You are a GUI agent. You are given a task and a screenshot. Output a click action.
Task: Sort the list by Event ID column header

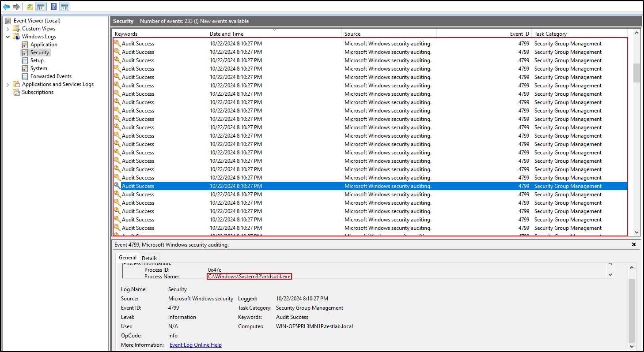pyautogui.click(x=519, y=34)
